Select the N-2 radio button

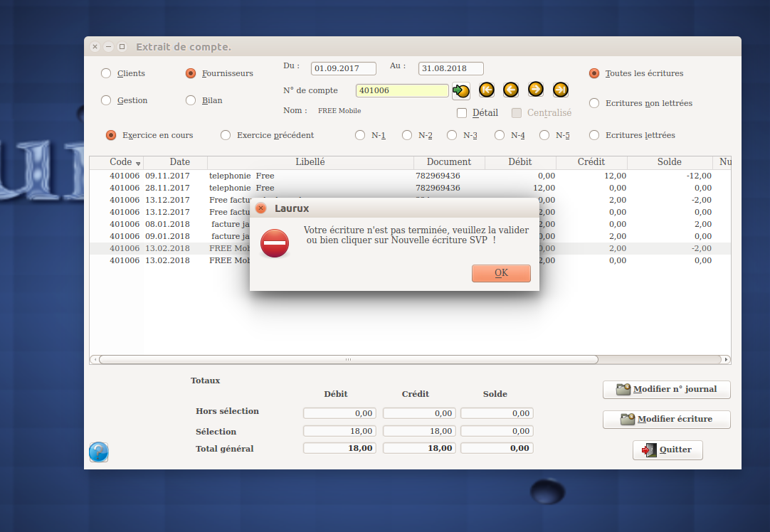(x=407, y=135)
